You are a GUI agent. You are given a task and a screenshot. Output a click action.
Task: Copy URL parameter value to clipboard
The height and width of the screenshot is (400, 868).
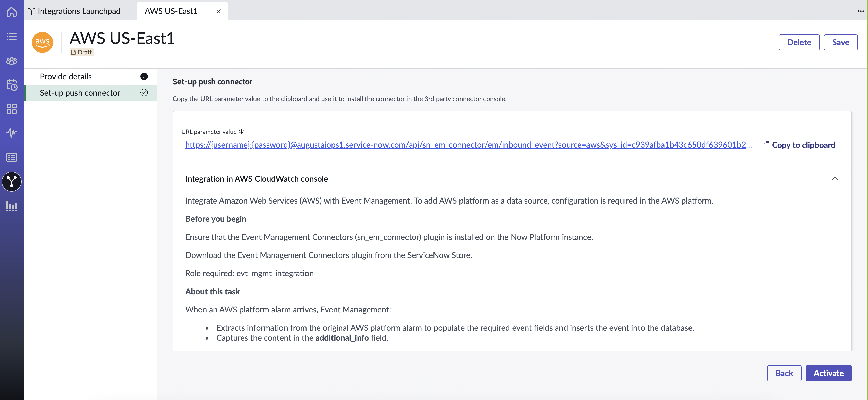click(x=799, y=145)
